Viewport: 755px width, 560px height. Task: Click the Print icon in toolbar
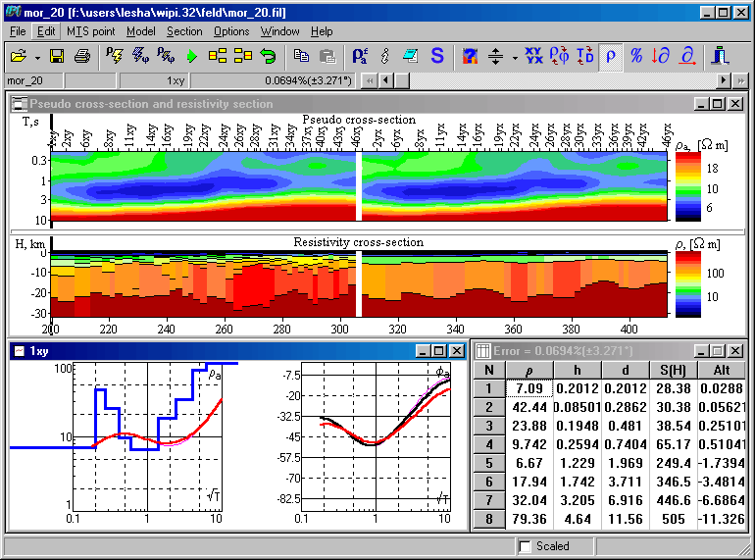click(x=82, y=56)
